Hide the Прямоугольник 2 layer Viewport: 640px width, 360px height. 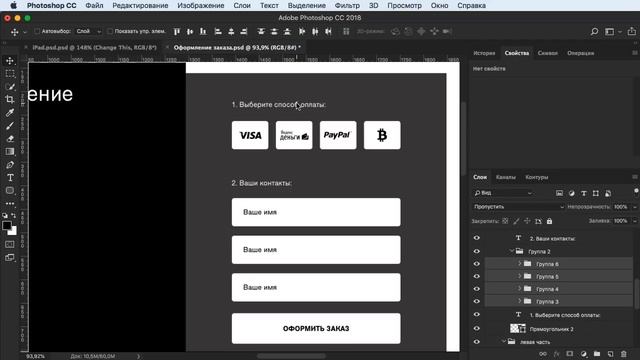[x=476, y=329]
